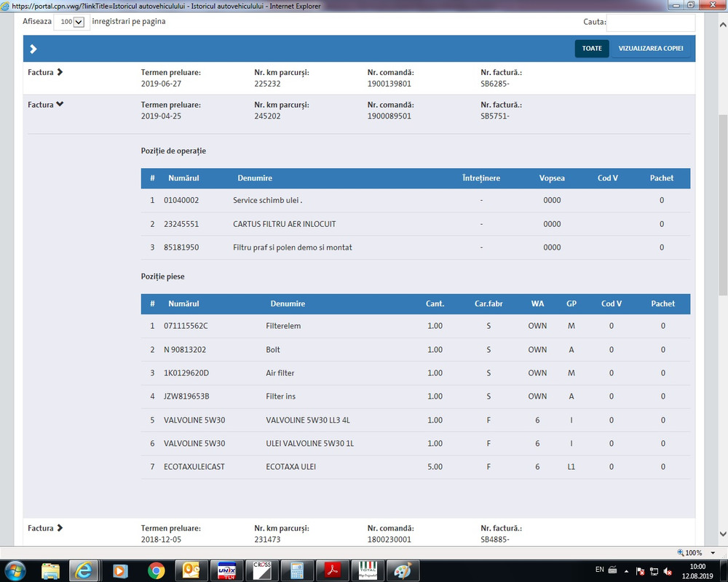Open the Windows Start menu

pyautogui.click(x=15, y=570)
